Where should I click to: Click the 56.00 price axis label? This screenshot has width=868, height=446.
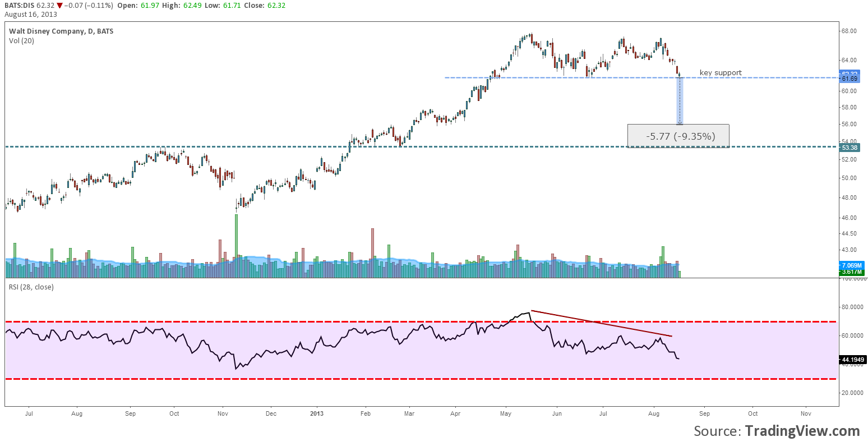click(x=849, y=124)
